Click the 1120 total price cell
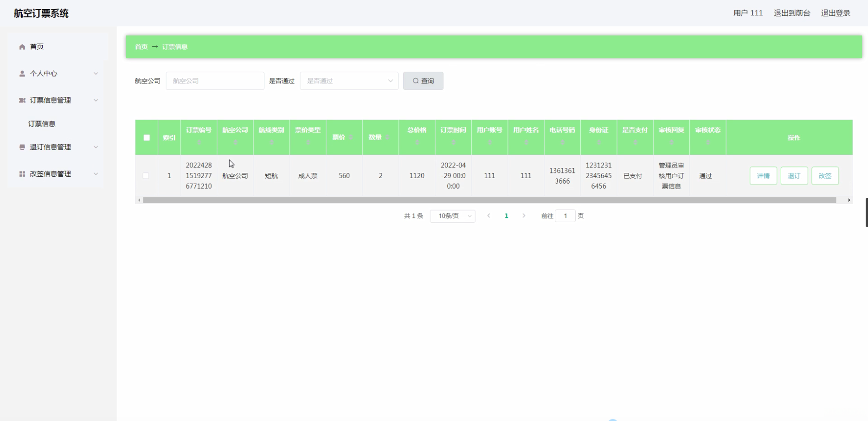Image resolution: width=868 pixels, height=421 pixels. click(x=417, y=176)
